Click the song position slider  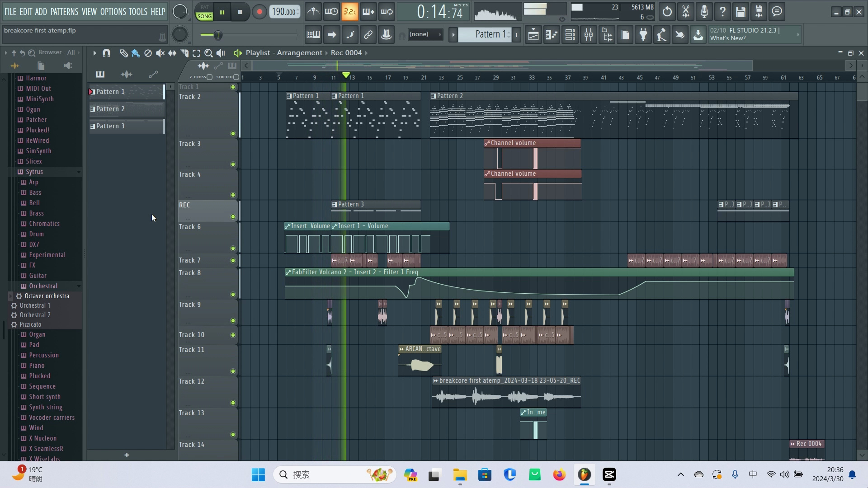(249, 35)
